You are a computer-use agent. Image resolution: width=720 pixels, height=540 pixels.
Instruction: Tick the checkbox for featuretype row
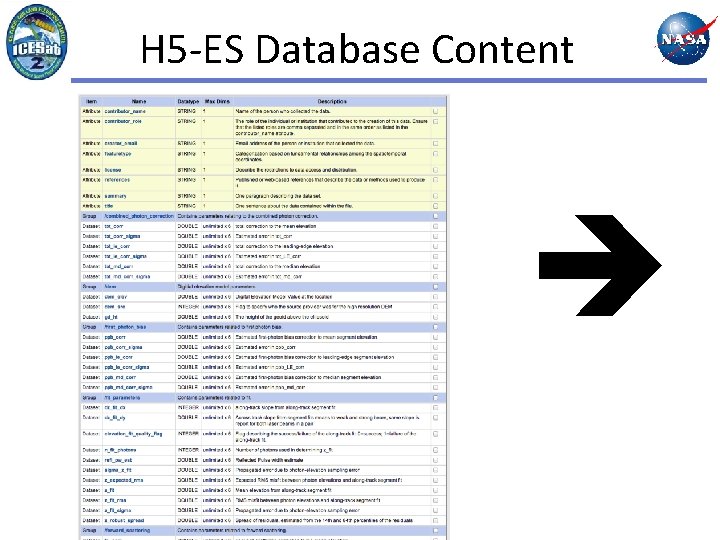[x=435, y=154]
